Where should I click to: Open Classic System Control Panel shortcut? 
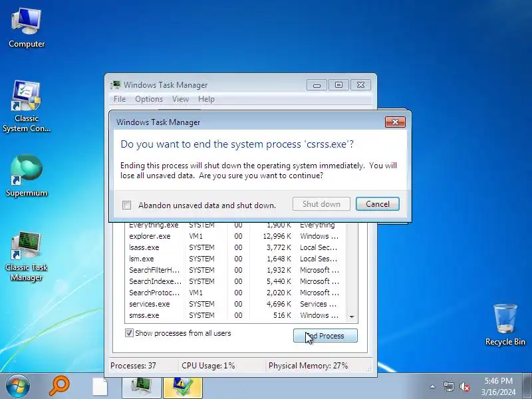[27, 106]
